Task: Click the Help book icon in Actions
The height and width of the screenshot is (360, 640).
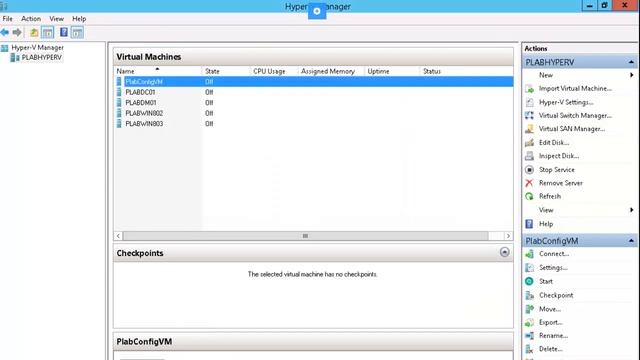Action: click(x=529, y=224)
